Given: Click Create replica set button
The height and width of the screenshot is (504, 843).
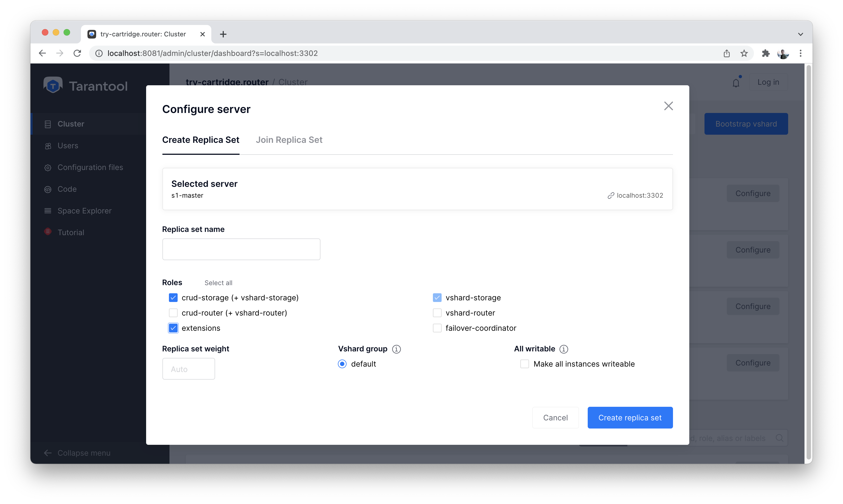Looking at the screenshot, I should pyautogui.click(x=630, y=418).
